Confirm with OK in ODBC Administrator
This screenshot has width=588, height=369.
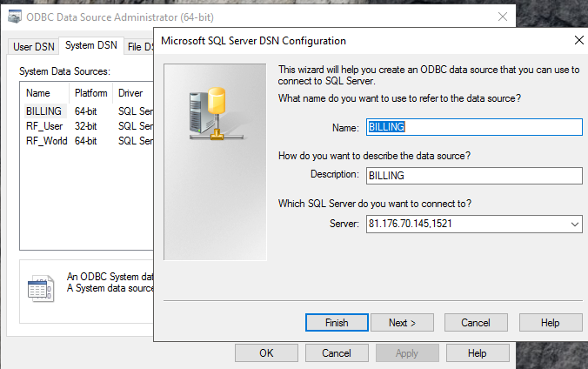pos(267,352)
